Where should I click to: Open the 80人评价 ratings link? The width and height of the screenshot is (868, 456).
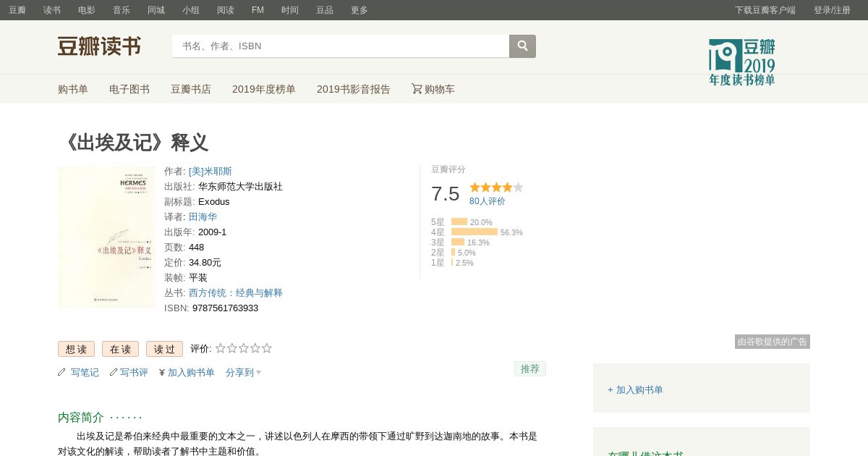coord(488,201)
